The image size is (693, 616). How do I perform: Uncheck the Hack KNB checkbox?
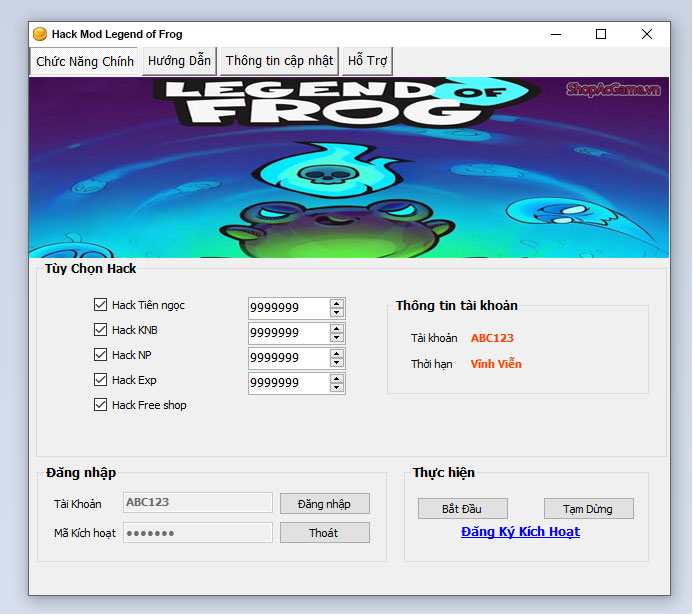point(100,330)
